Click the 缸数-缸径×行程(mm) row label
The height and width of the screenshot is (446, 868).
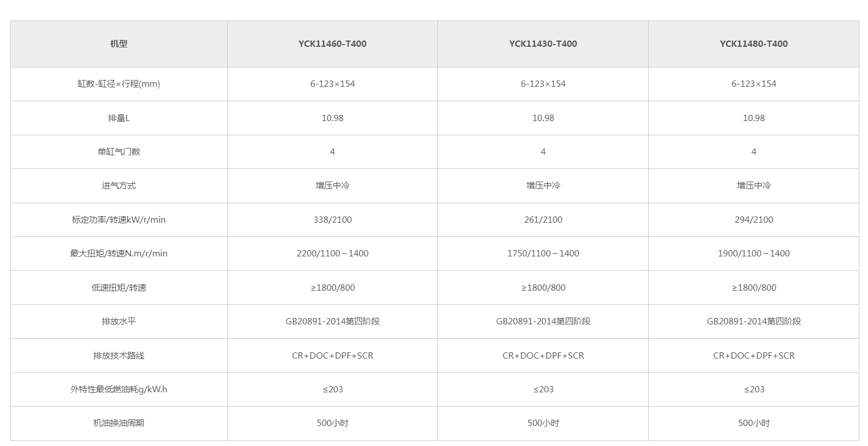tap(119, 84)
